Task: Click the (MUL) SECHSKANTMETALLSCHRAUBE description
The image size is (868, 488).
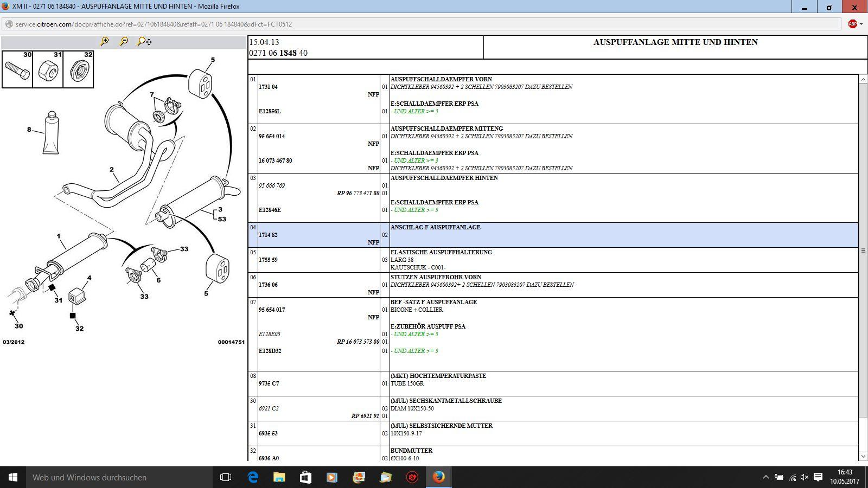Action: click(446, 401)
